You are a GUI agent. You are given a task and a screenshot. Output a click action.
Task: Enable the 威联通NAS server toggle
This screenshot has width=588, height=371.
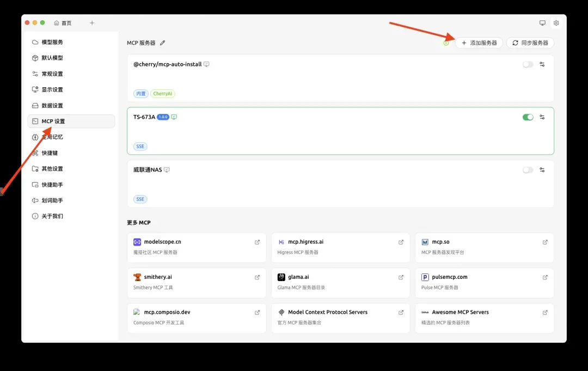coord(528,170)
